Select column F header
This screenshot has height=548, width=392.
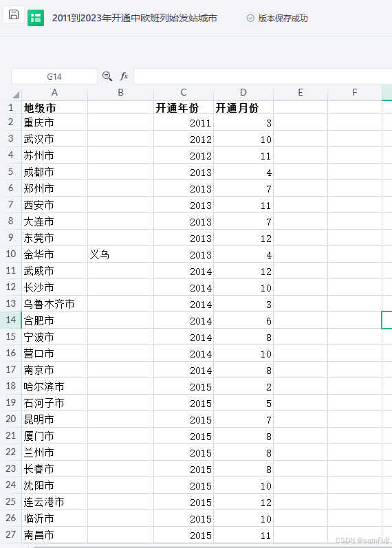[x=355, y=92]
